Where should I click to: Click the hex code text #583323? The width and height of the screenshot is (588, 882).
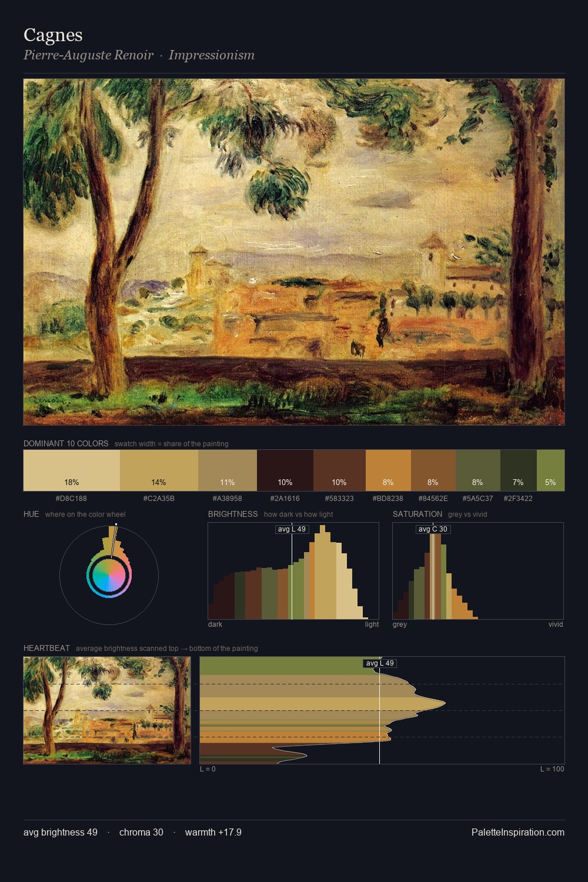pyautogui.click(x=339, y=498)
